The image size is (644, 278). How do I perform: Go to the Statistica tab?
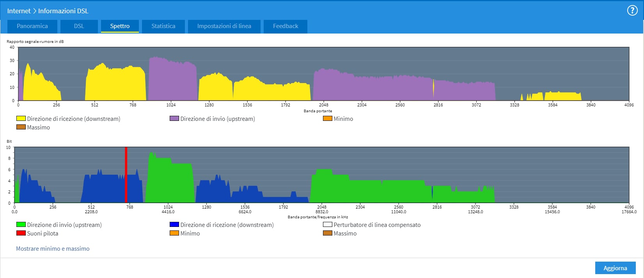point(163,26)
